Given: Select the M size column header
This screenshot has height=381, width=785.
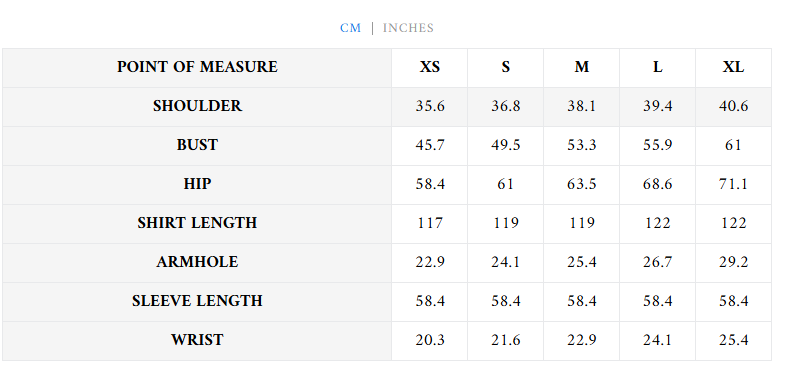Looking at the screenshot, I should (x=582, y=67).
